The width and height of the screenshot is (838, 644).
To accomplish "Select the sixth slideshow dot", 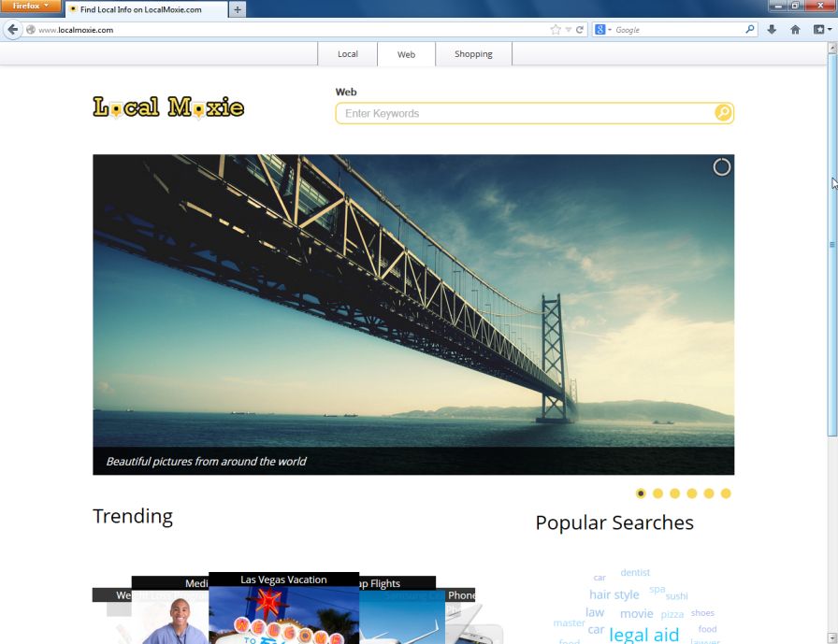I will point(726,494).
